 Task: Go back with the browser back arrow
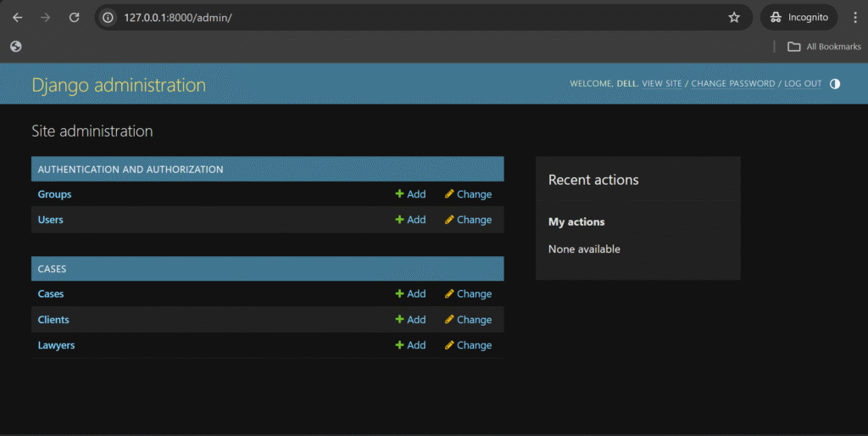point(17,18)
